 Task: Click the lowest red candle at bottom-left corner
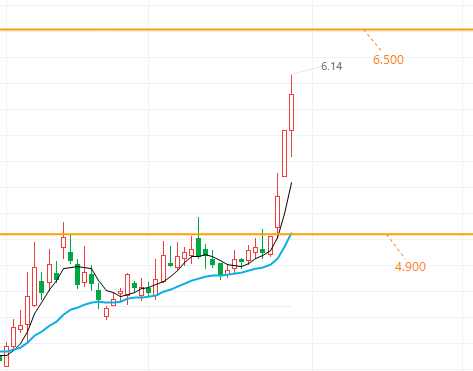click(x=6, y=356)
